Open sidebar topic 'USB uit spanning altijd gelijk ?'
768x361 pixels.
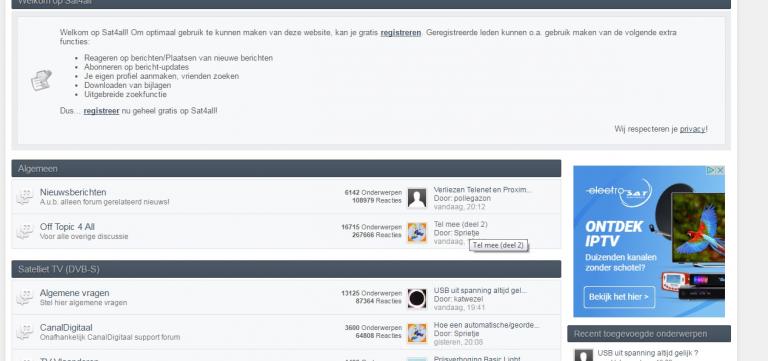click(648, 353)
